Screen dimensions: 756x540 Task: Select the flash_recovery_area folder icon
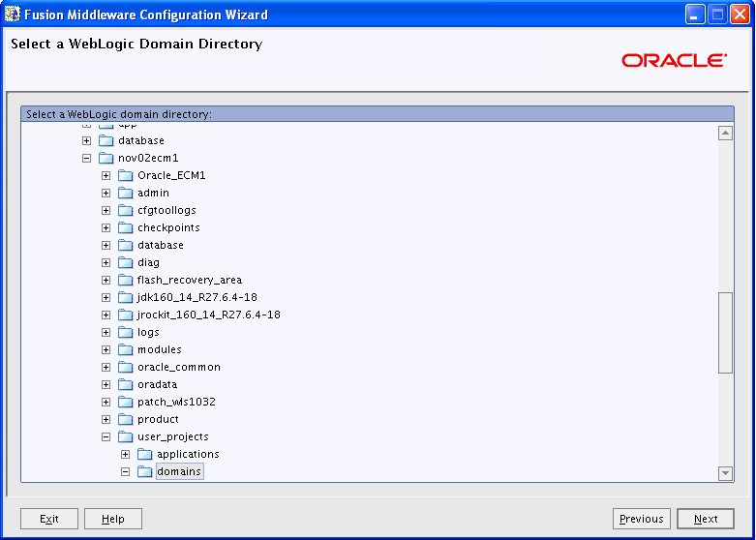[x=126, y=280]
